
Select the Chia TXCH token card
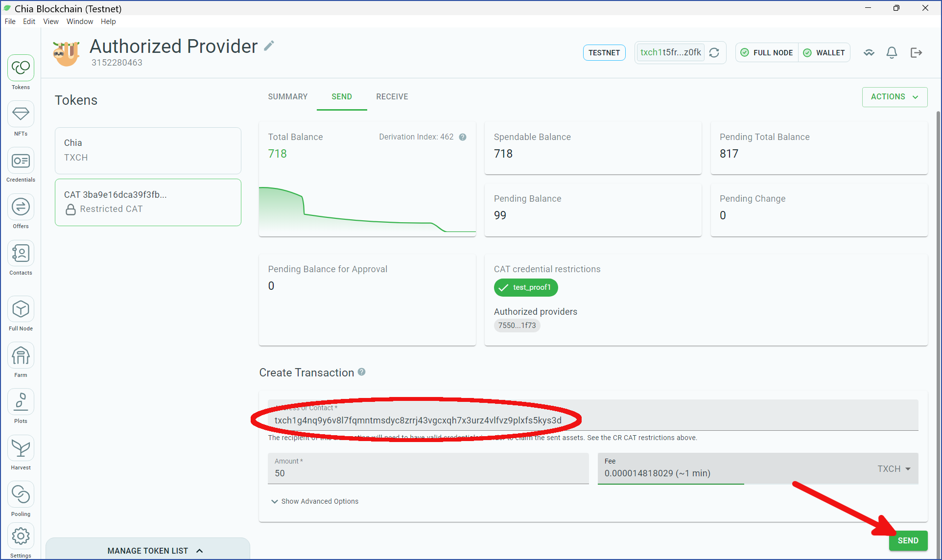click(x=148, y=151)
